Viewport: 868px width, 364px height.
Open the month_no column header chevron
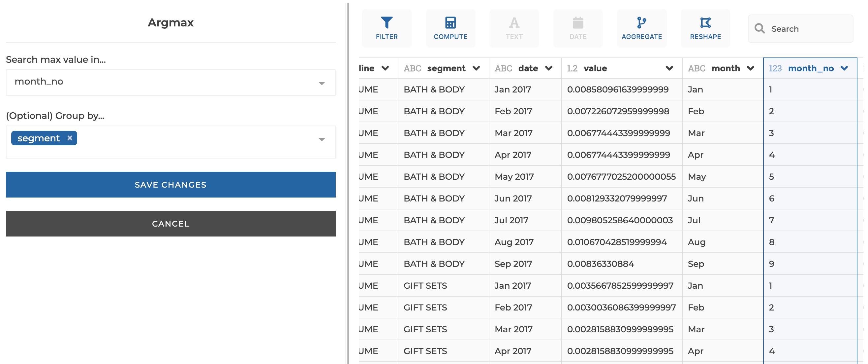pyautogui.click(x=844, y=68)
